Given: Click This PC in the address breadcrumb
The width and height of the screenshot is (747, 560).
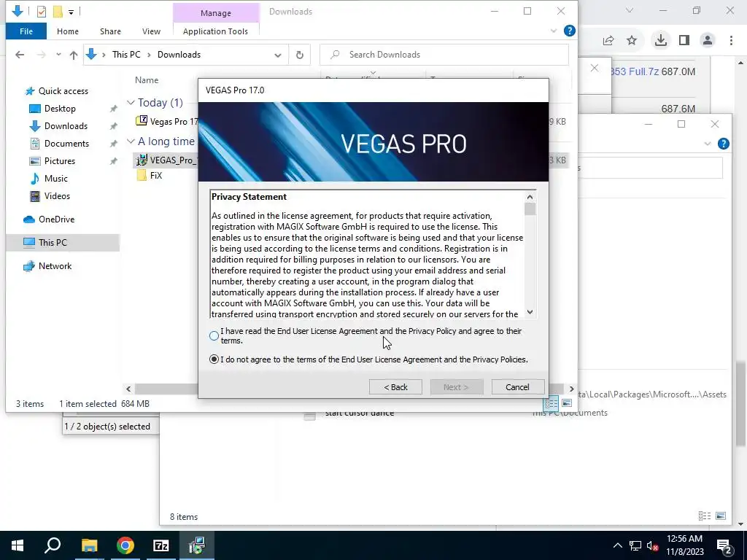Looking at the screenshot, I should coord(126,55).
